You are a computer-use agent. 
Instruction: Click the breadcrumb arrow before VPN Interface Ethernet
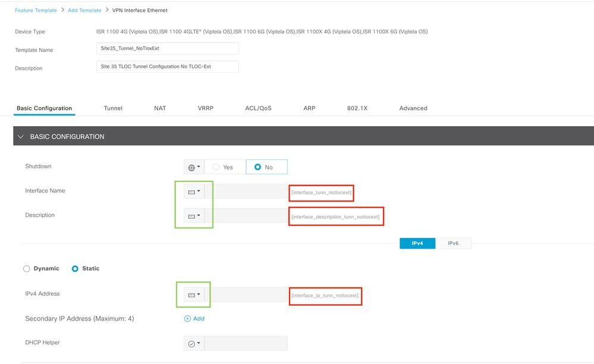(109, 10)
